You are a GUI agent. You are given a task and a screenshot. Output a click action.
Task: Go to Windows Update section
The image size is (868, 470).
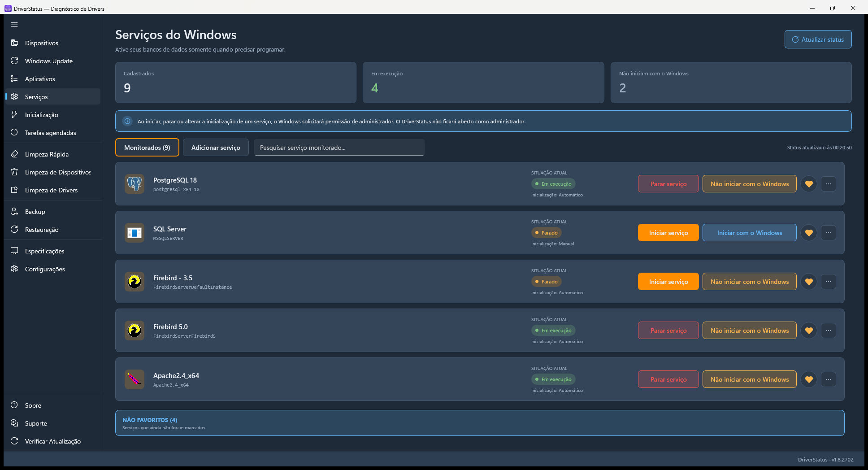53,61
